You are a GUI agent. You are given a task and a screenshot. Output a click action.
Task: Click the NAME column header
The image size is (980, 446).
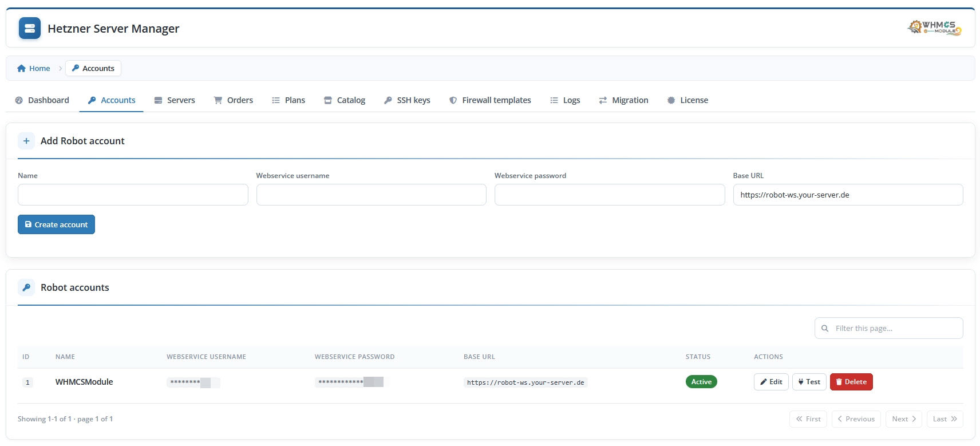tap(65, 357)
